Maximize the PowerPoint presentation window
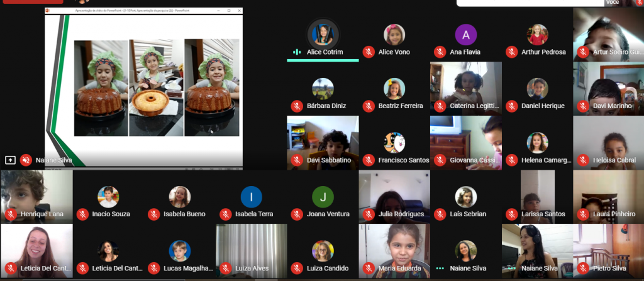 point(229,11)
